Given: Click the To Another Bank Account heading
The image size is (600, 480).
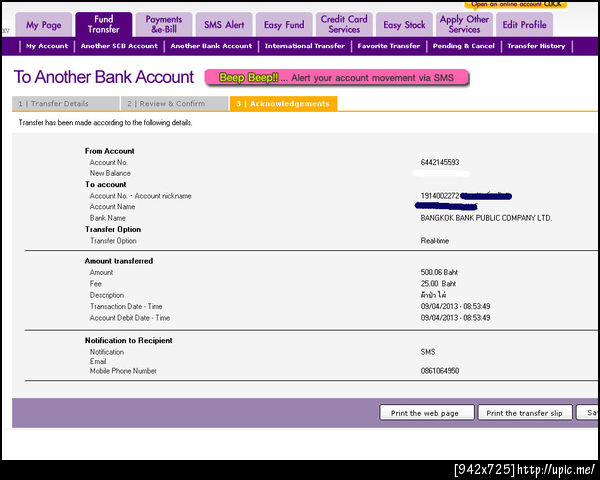Looking at the screenshot, I should tap(104, 77).
